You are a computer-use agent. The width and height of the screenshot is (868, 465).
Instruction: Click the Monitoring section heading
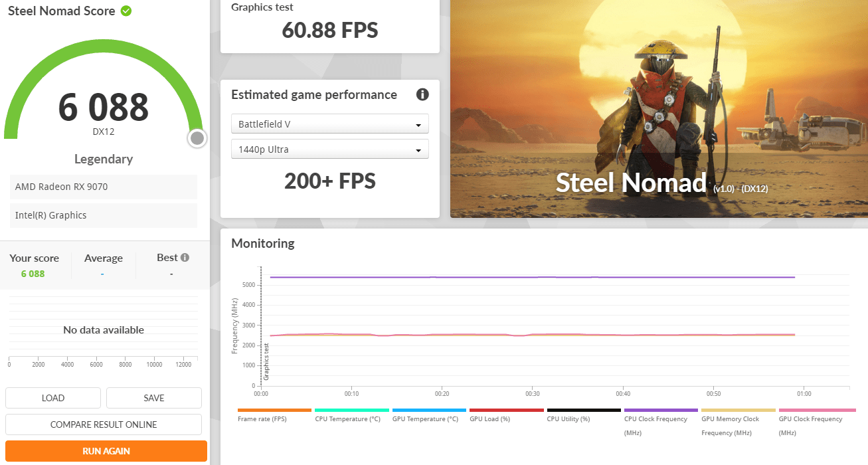coord(263,243)
